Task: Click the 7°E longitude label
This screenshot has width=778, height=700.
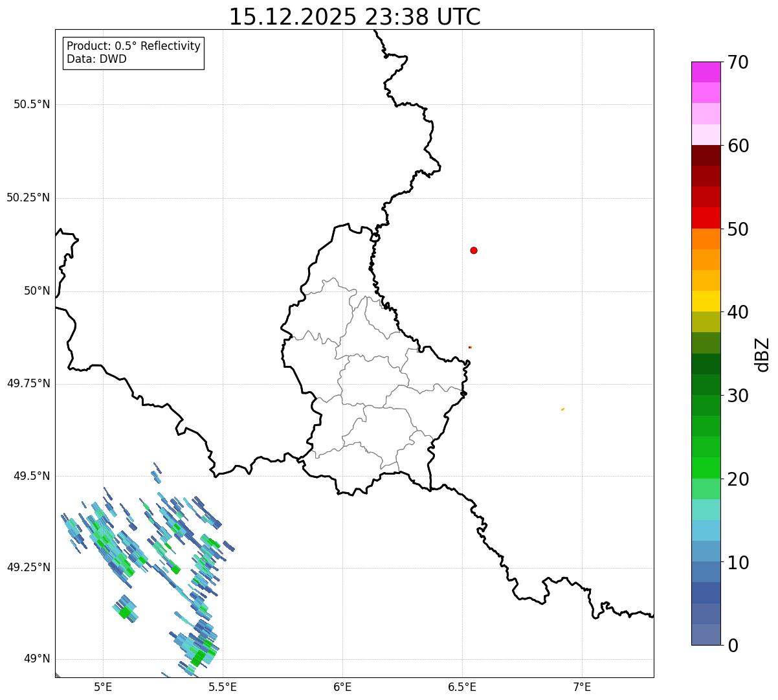Action: [x=582, y=686]
